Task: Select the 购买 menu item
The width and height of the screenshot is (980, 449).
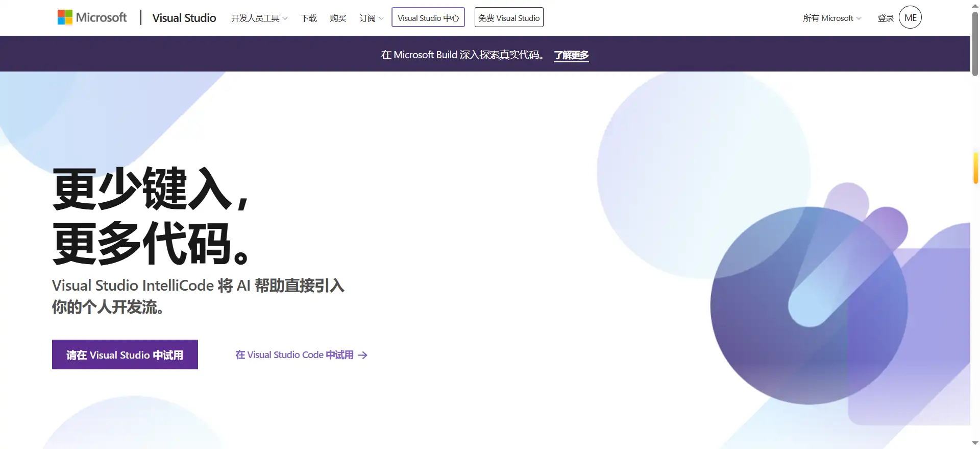Action: 338,18
